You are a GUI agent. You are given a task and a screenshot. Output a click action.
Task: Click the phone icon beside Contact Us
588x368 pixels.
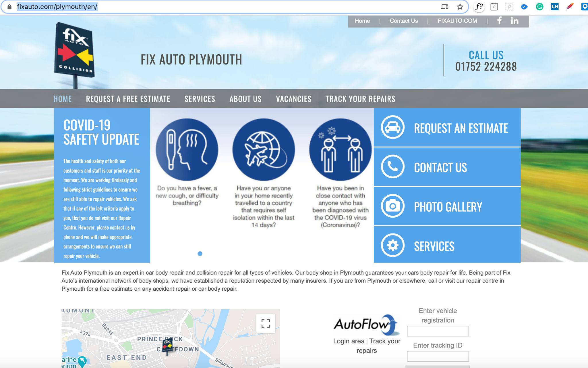click(x=392, y=167)
